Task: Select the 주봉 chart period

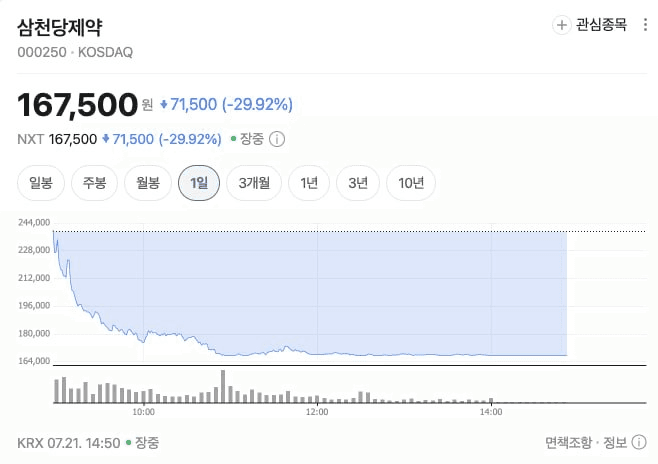Action: pos(94,183)
